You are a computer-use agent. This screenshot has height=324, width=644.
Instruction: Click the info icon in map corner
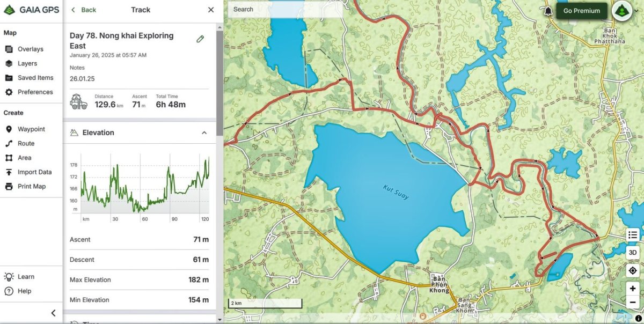click(x=638, y=319)
